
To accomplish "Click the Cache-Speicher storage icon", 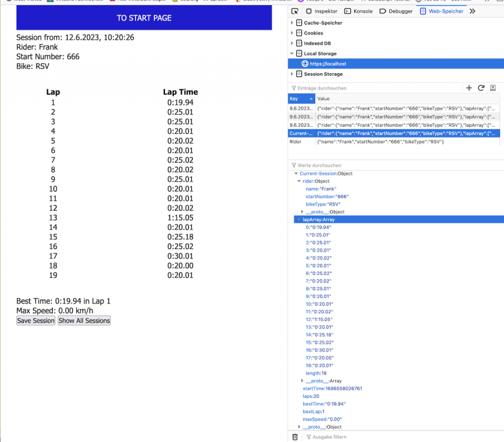I will [x=299, y=23].
